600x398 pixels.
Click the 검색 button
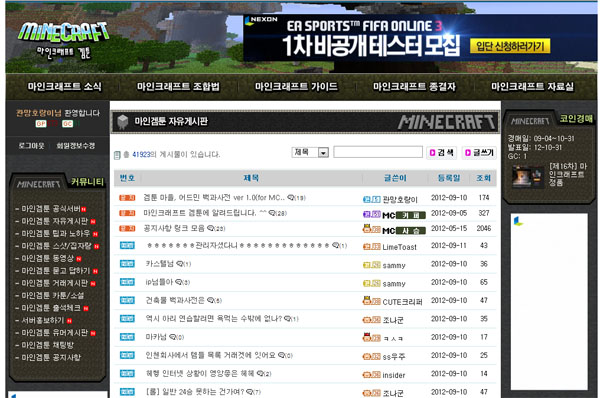pos(442,153)
